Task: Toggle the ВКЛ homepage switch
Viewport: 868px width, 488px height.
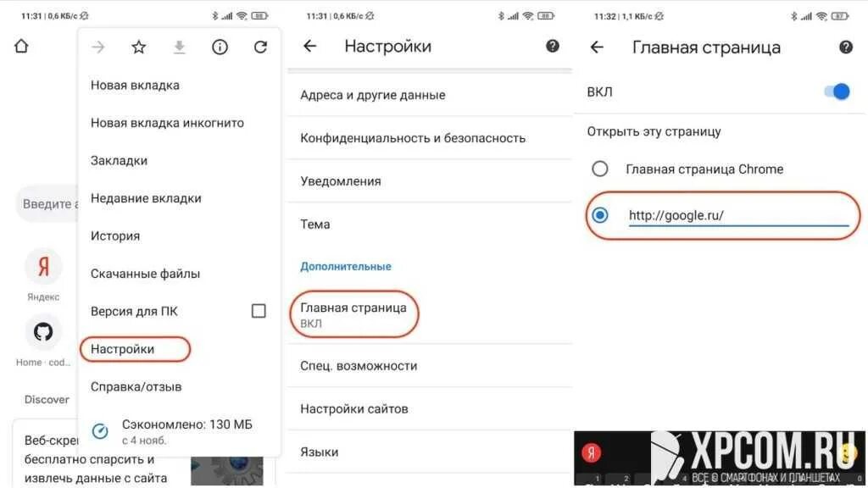Action: pyautogui.click(x=837, y=91)
